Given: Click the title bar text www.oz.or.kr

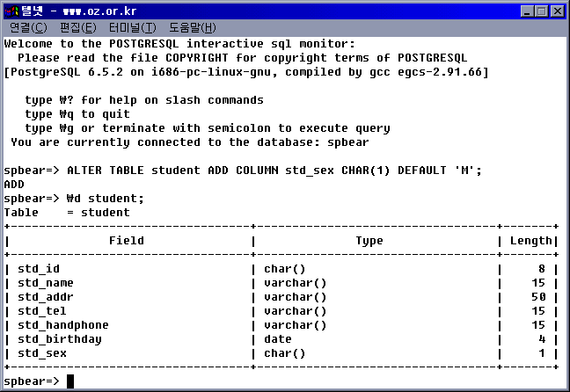Looking at the screenshot, I should pos(99,11).
